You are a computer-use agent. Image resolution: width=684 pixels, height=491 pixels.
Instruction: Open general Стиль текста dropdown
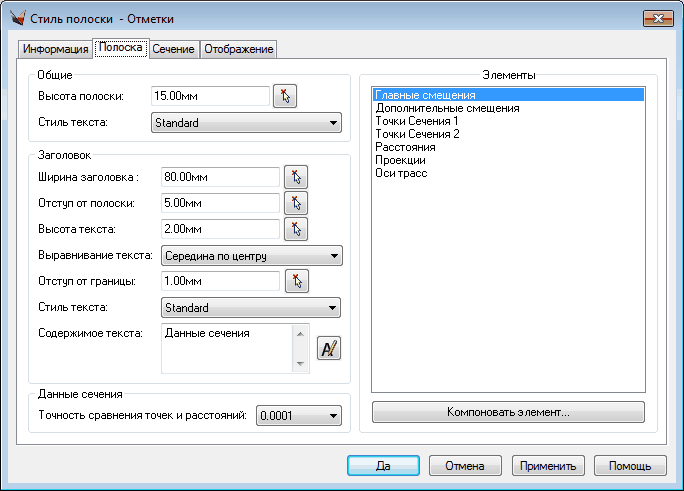click(x=246, y=123)
